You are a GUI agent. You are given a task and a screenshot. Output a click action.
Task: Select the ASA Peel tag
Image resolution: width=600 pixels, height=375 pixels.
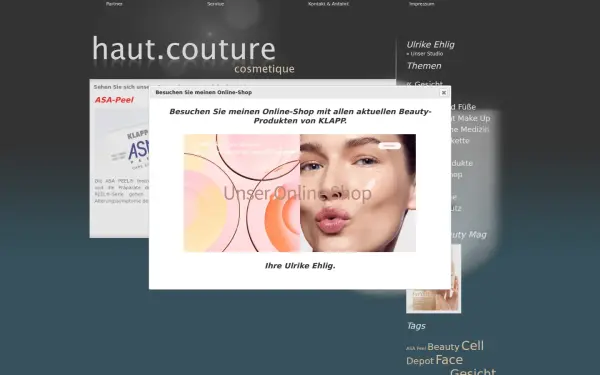tap(416, 348)
